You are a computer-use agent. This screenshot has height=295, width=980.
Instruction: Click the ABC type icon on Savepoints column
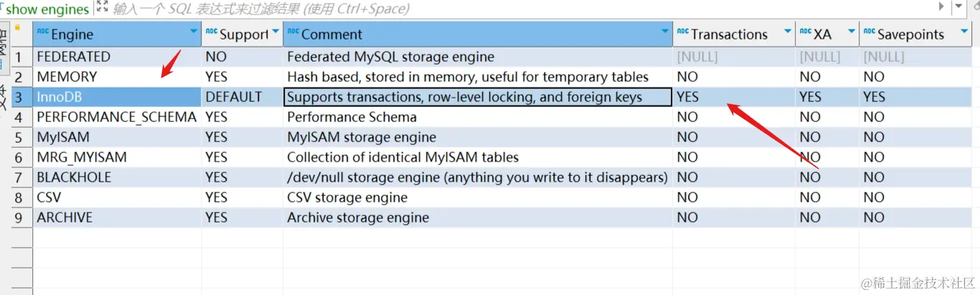click(x=869, y=33)
